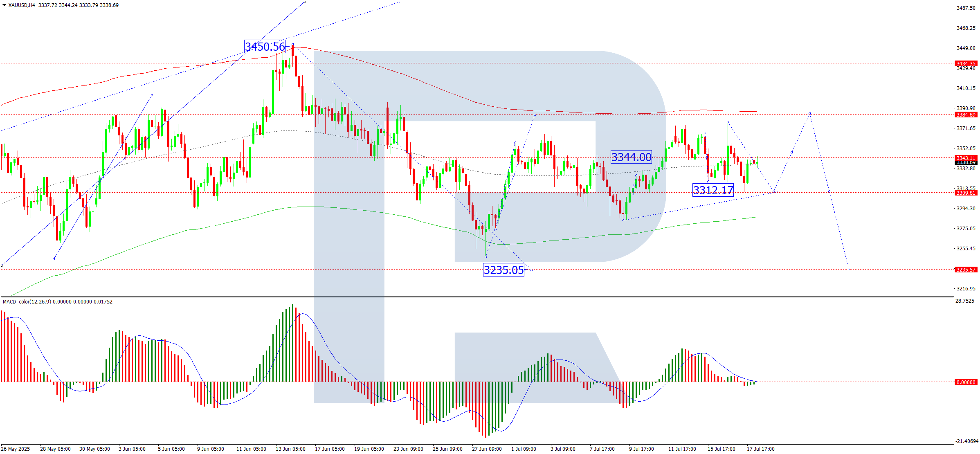Click the 1 Jul 09:00 date label
The height and width of the screenshot is (454, 980).
pyautogui.click(x=524, y=449)
